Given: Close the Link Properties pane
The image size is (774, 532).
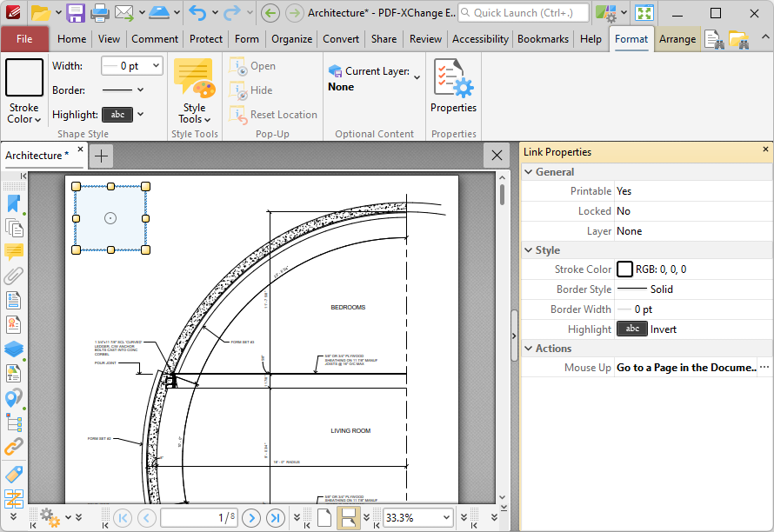Looking at the screenshot, I should [x=765, y=150].
